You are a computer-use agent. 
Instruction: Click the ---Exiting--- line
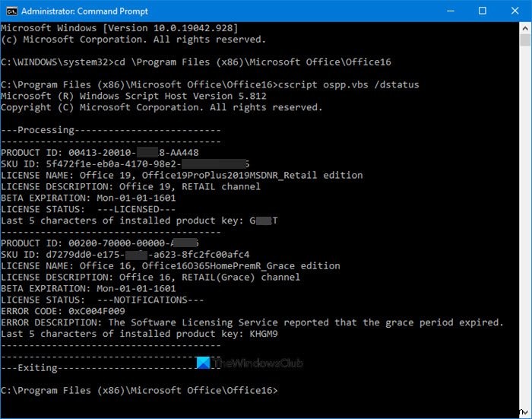(x=111, y=368)
